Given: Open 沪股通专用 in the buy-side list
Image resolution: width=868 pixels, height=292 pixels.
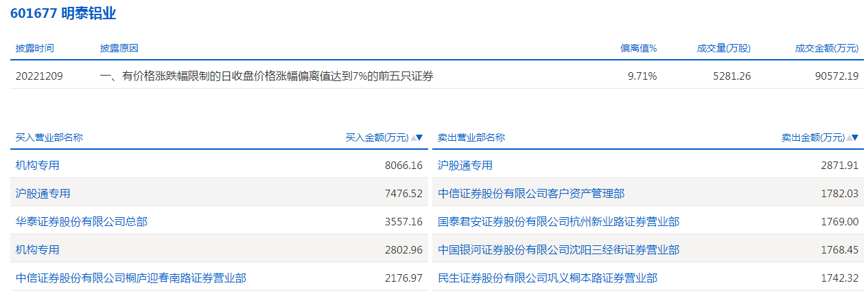Looking at the screenshot, I should click(43, 193).
